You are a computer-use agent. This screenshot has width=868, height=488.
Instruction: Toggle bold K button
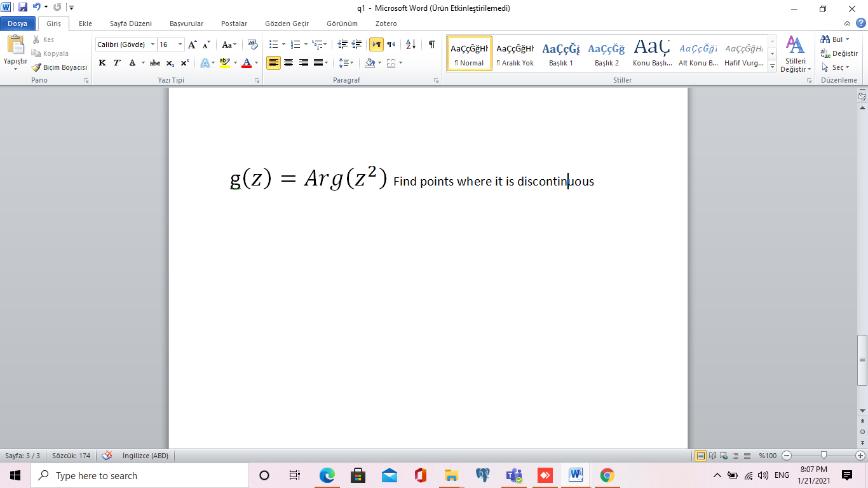point(102,63)
